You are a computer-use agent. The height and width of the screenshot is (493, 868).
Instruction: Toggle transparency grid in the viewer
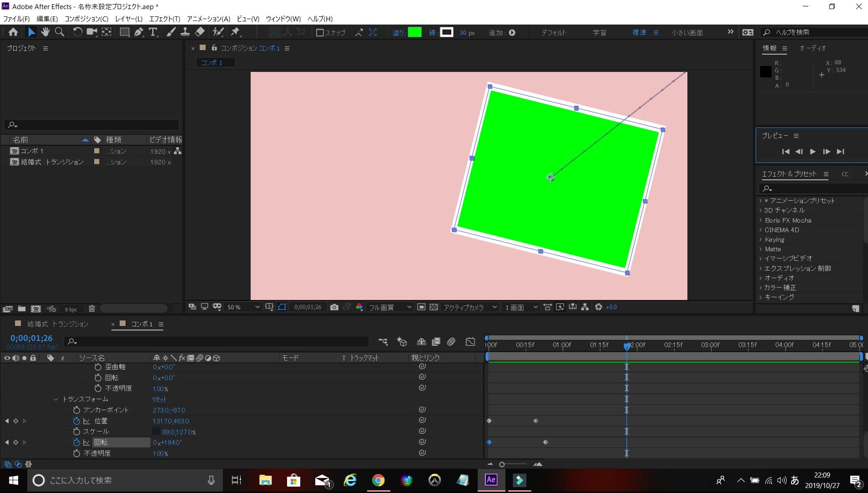point(434,307)
